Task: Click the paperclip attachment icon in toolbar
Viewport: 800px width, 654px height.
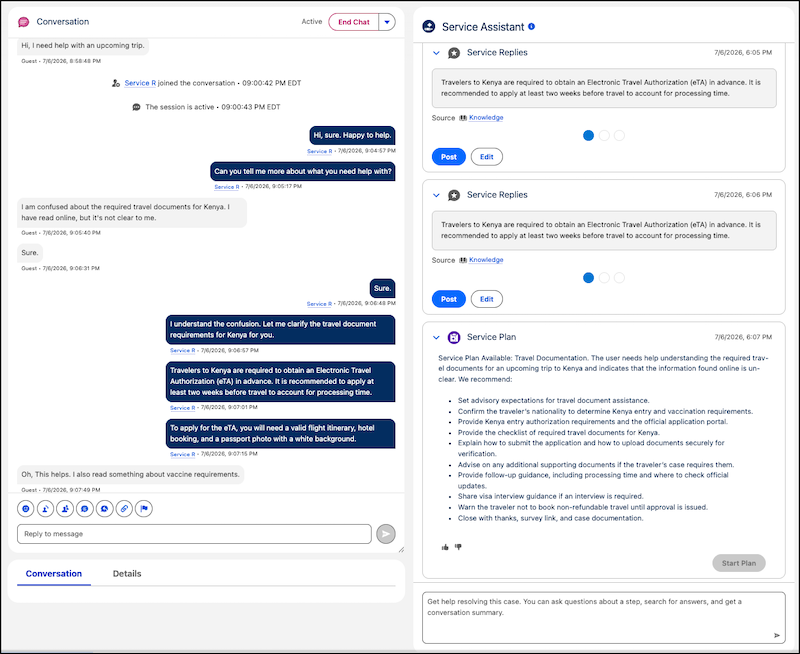Action: (x=124, y=509)
